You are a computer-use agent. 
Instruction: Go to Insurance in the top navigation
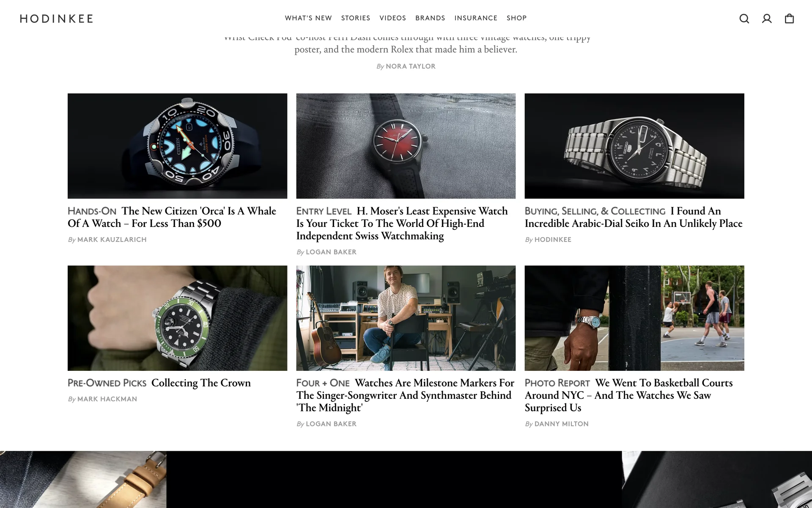pyautogui.click(x=476, y=18)
